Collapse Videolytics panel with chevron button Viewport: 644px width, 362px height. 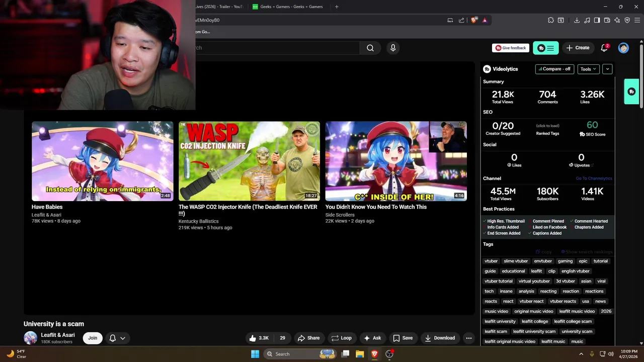[x=607, y=69]
